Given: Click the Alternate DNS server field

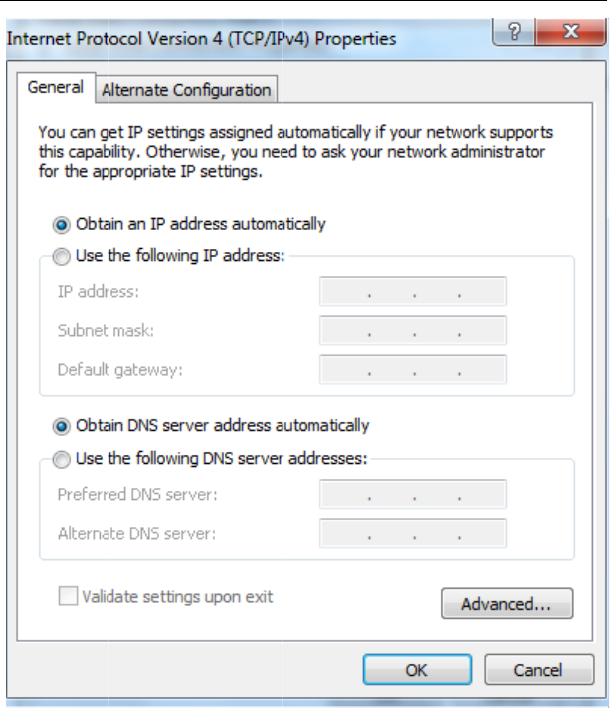Looking at the screenshot, I should click(x=412, y=533).
